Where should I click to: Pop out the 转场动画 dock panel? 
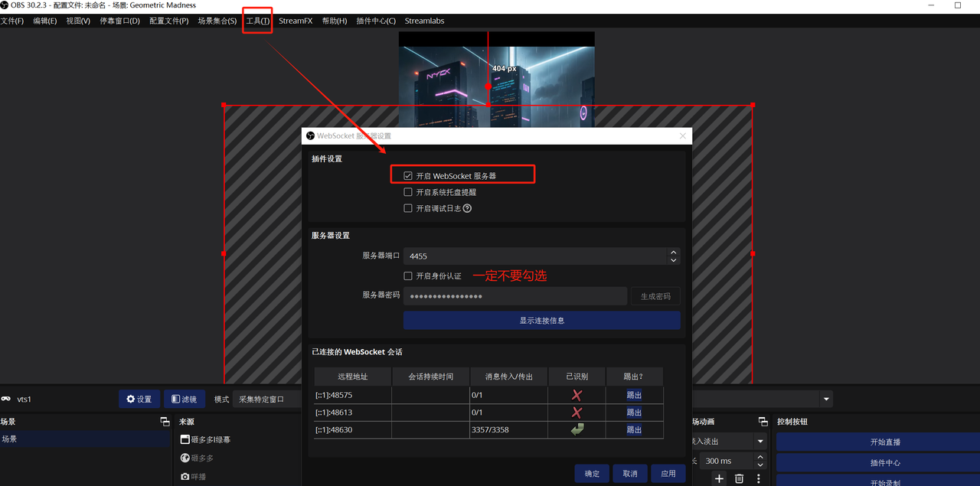point(763,422)
